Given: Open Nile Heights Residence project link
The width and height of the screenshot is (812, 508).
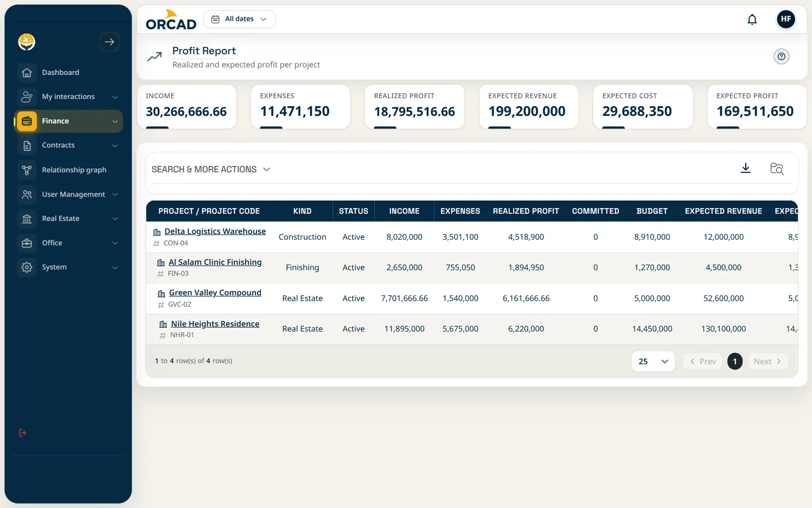Looking at the screenshot, I should [x=215, y=324].
